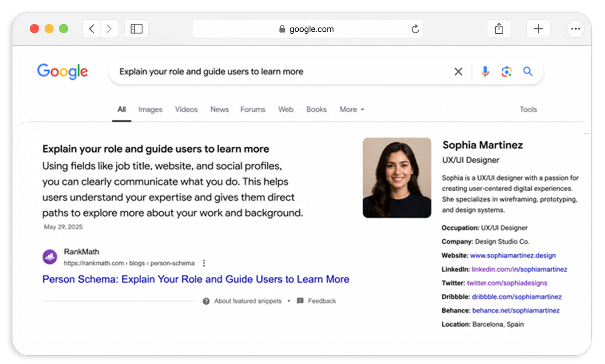Click About featured snippets link
The height and width of the screenshot is (364, 605).
[x=248, y=301]
